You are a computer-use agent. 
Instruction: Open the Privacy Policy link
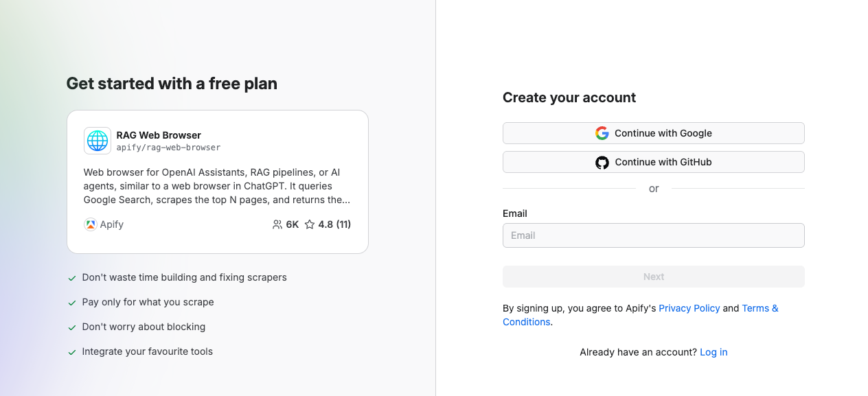(689, 308)
